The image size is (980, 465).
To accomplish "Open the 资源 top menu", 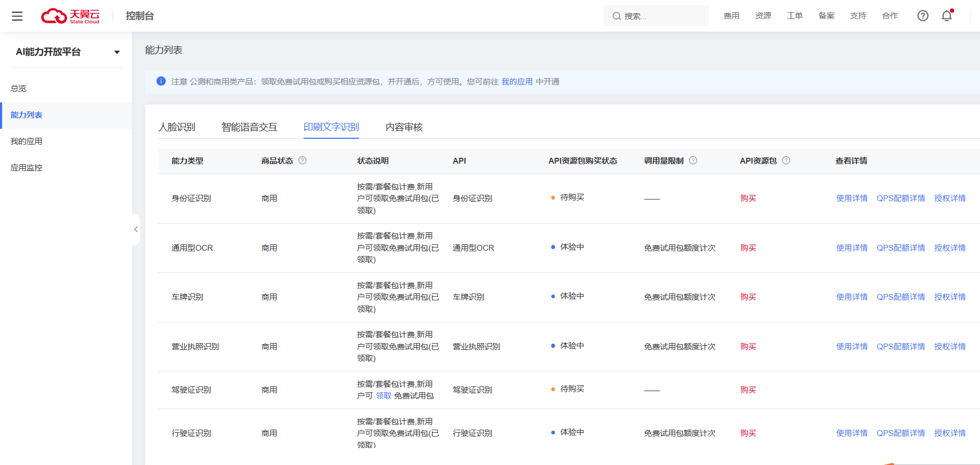I will (763, 16).
